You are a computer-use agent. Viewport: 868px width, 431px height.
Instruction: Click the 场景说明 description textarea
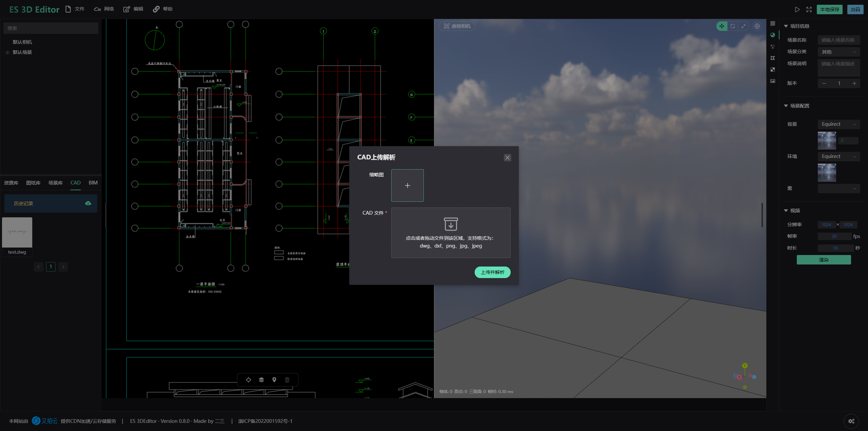pyautogui.click(x=839, y=68)
